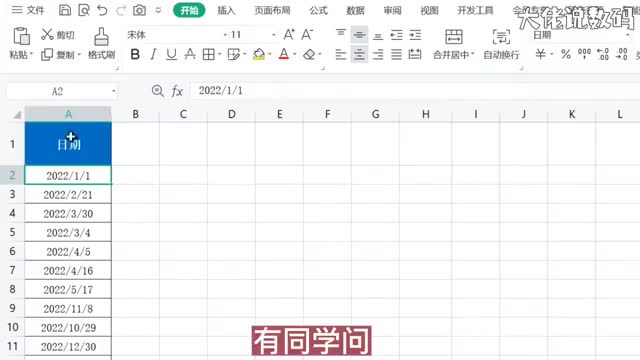
Task: Open the 文件 menu
Action: [x=28, y=10]
